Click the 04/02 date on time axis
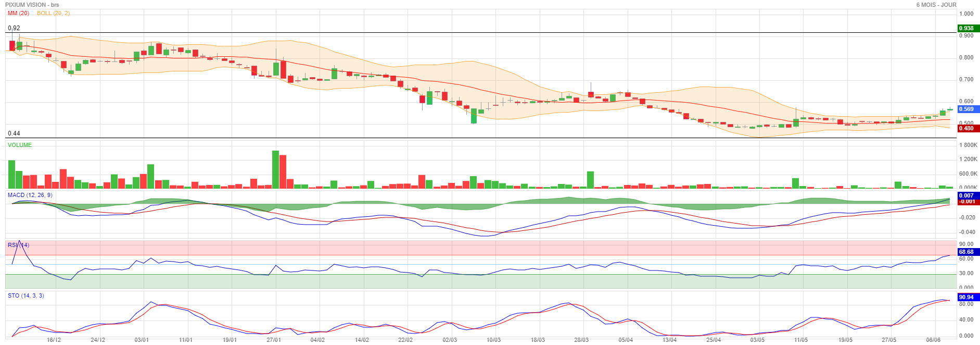This screenshot has width=980, height=345. click(x=317, y=340)
